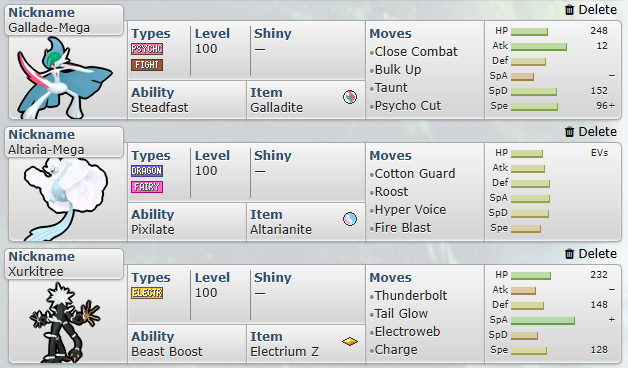Click the Altarianite mega stone icon
Viewport: 628px width, 368px height.
click(x=350, y=219)
